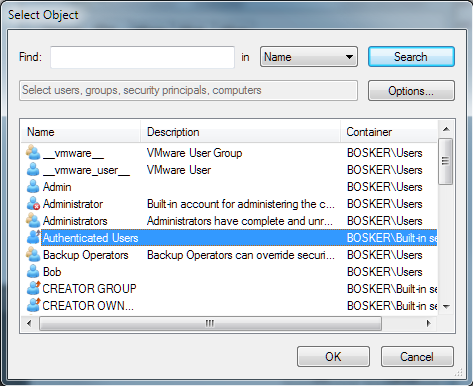The image size is (473, 386).
Task: Click the horizontal scrollbar thumb
Action: click(210, 323)
